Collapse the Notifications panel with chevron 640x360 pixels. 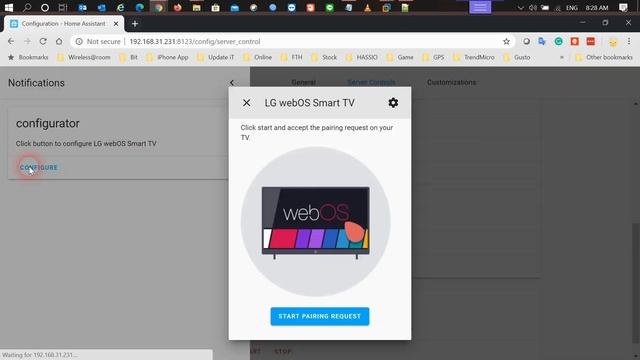tap(232, 83)
